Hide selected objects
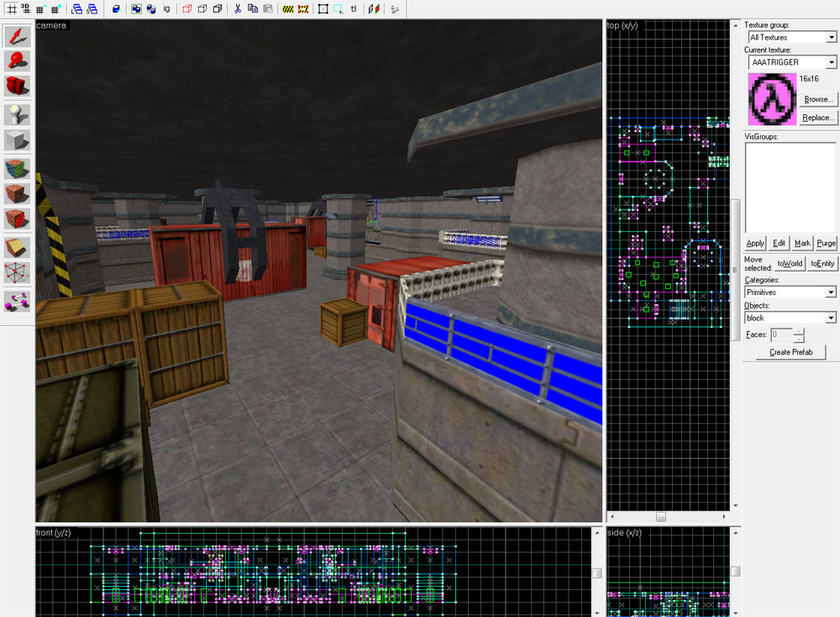Viewport: 840px width, 617px height. point(187,9)
